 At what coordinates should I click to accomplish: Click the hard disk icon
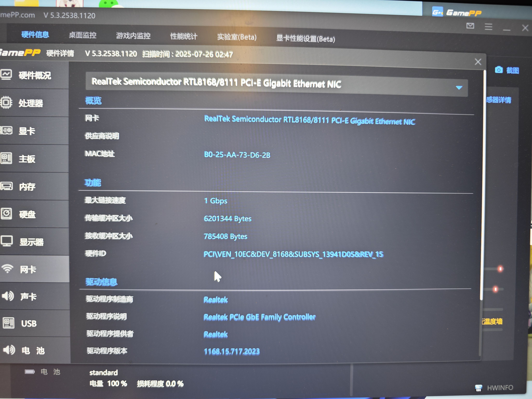(x=6, y=214)
